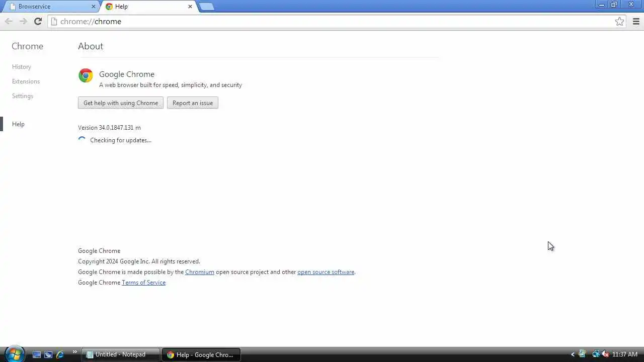Click the page icon in the address bar
The image size is (644, 362).
(54, 21)
